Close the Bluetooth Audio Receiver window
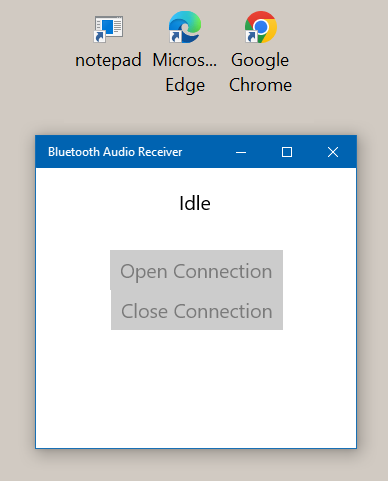Image resolution: width=388 pixels, height=481 pixels. pyautogui.click(x=333, y=152)
